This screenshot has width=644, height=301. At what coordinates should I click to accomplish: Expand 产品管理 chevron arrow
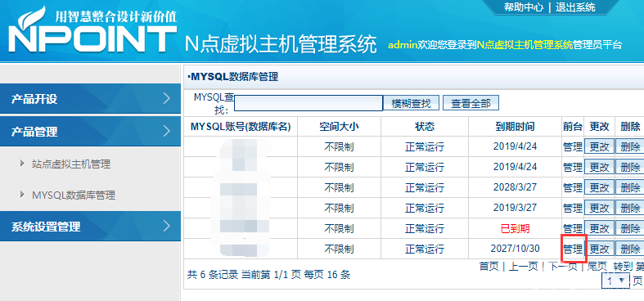[166, 132]
